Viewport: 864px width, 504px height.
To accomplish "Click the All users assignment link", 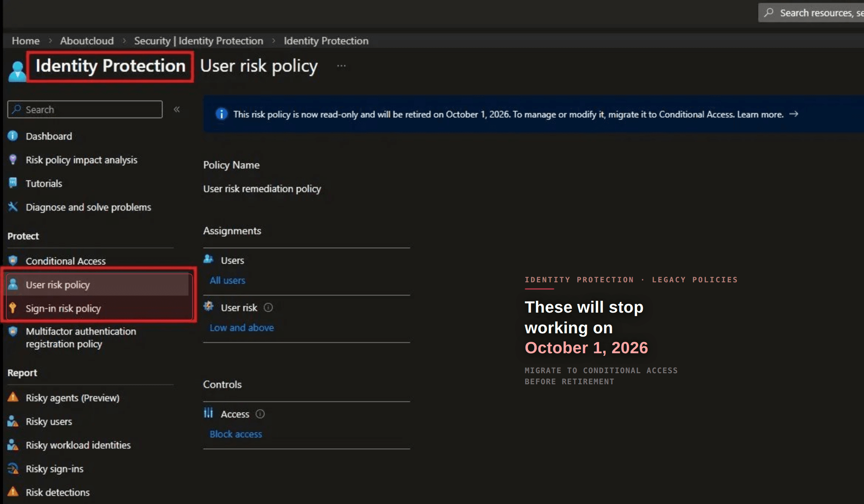I will [x=227, y=280].
